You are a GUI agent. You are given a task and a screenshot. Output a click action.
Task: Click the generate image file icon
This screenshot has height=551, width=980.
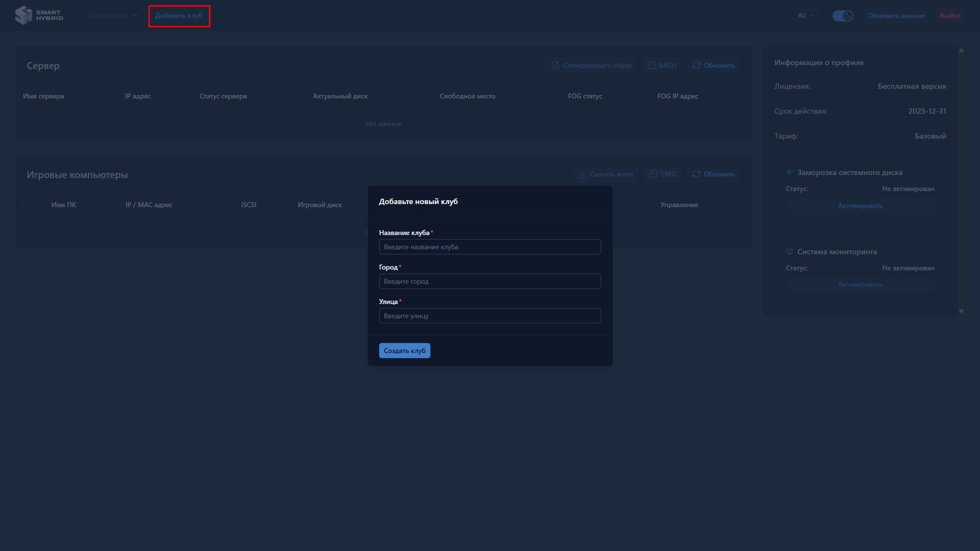tap(556, 65)
